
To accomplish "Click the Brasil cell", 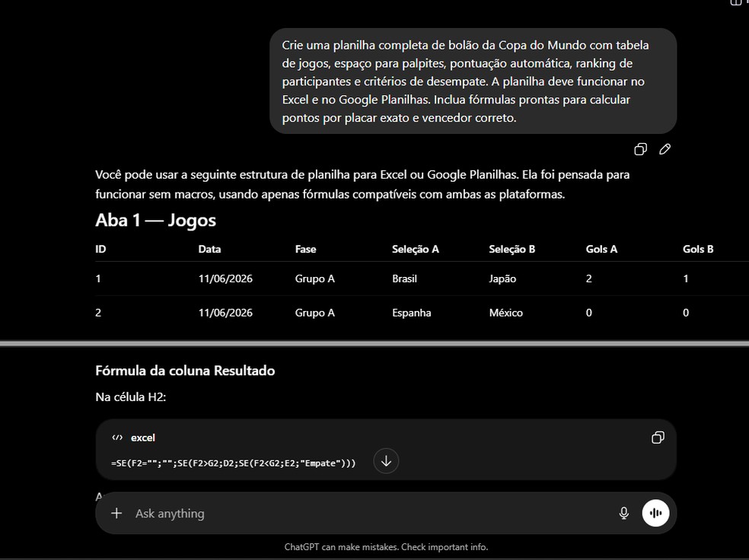I will tap(404, 278).
